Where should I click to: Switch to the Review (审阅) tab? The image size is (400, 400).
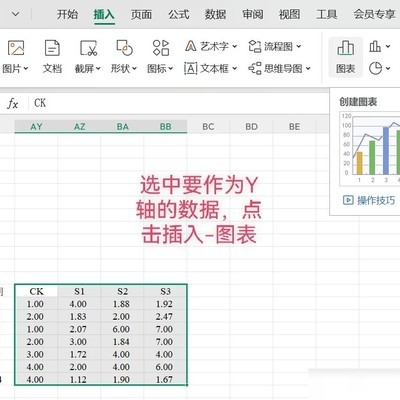(252, 14)
